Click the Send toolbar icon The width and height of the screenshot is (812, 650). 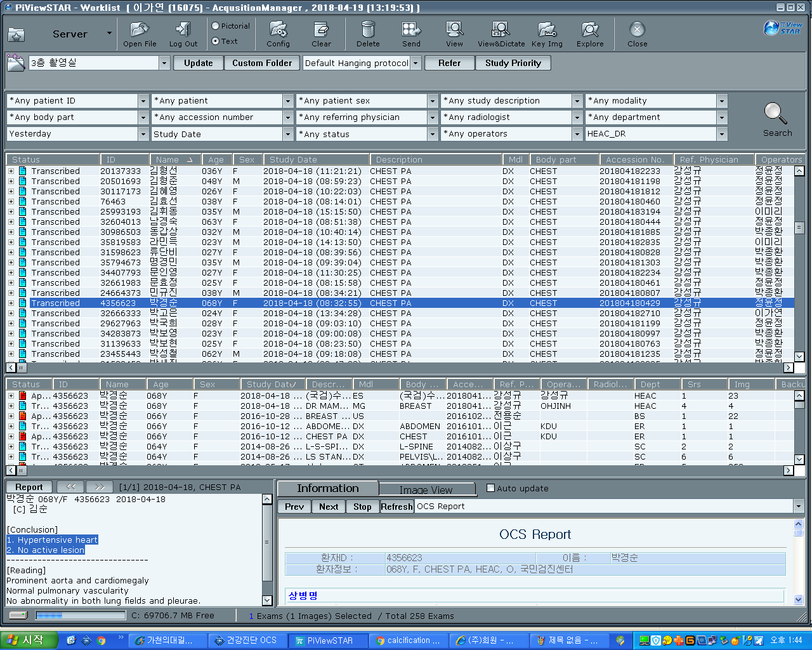411,30
